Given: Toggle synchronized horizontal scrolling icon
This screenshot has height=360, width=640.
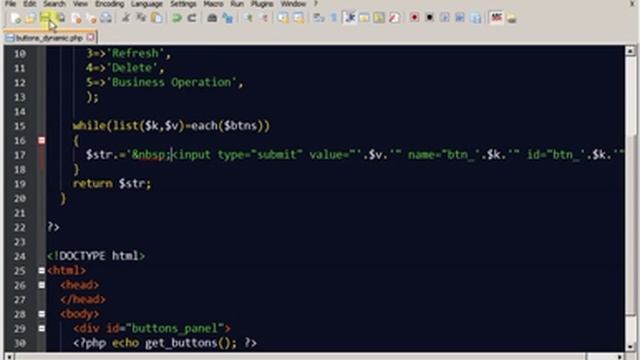Looking at the screenshot, I should (x=298, y=18).
